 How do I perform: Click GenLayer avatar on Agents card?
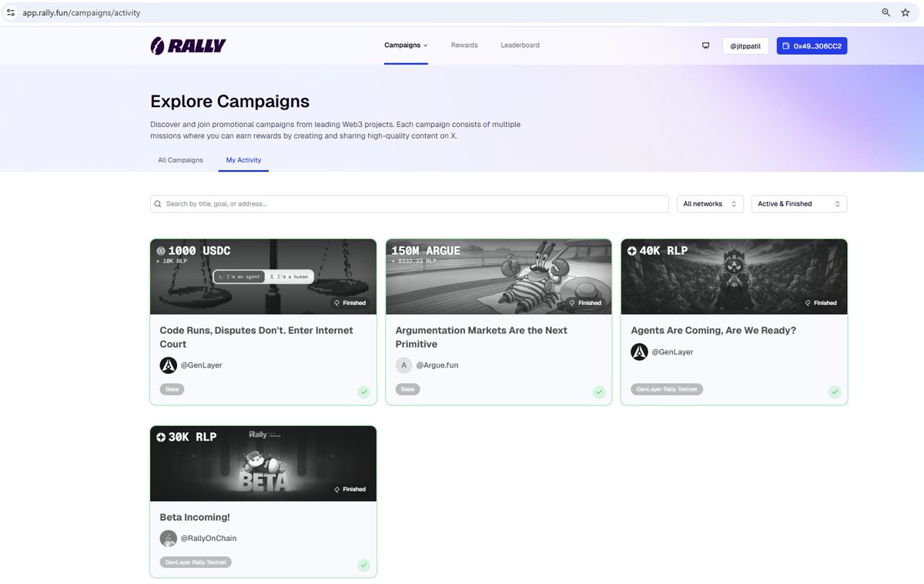(639, 351)
